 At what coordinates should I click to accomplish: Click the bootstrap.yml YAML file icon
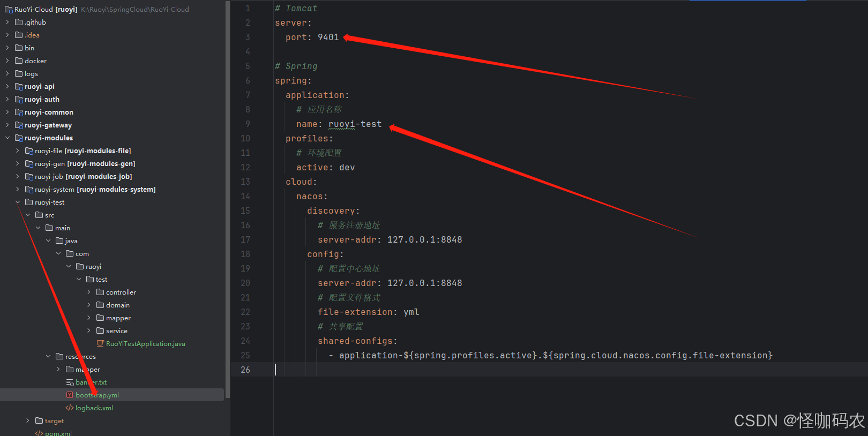[70, 395]
